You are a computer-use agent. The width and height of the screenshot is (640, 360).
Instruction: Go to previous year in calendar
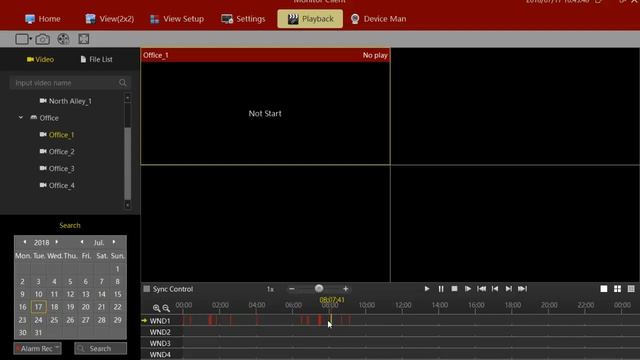pos(25,242)
